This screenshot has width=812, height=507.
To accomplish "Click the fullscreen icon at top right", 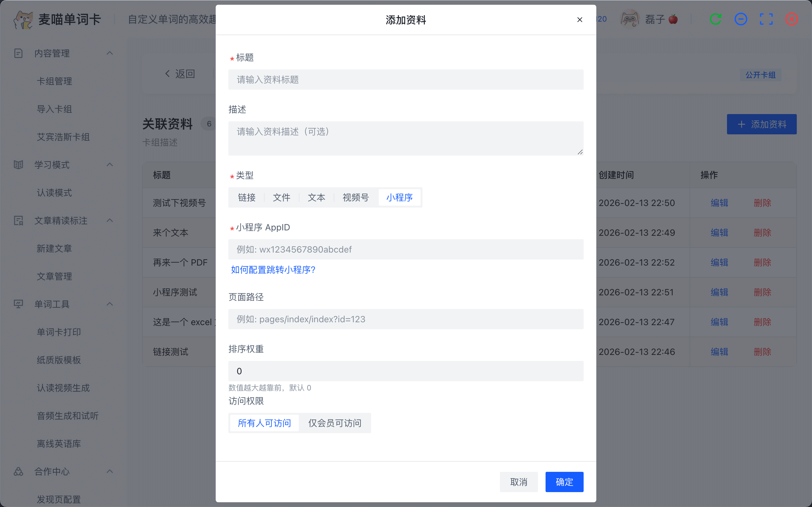I will click(x=766, y=19).
